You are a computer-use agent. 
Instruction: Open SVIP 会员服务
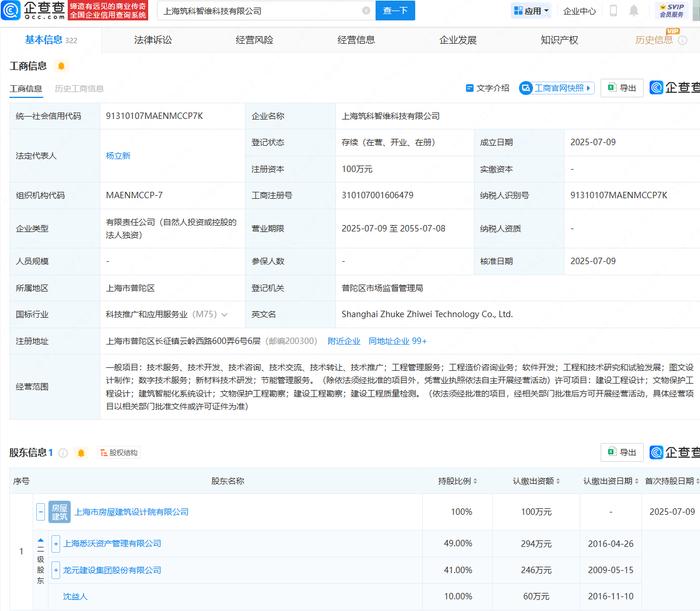671,11
